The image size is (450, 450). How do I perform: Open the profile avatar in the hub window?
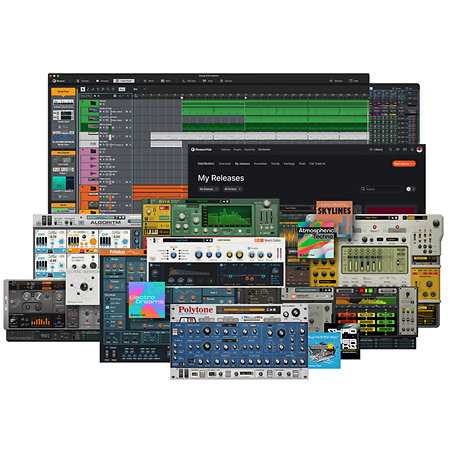point(419,149)
